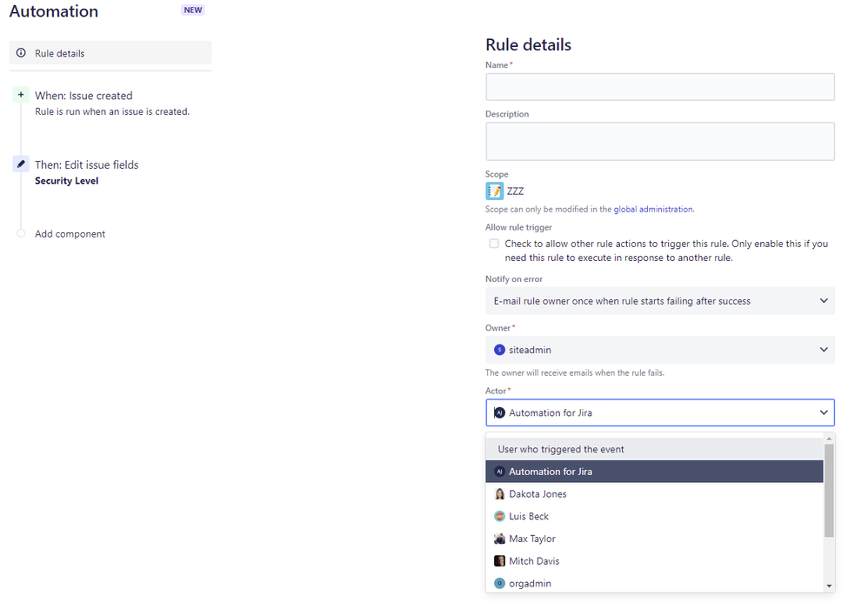Image resolution: width=868 pixels, height=603 pixels.
Task: Expand the Owner dropdown chevron
Action: (824, 350)
